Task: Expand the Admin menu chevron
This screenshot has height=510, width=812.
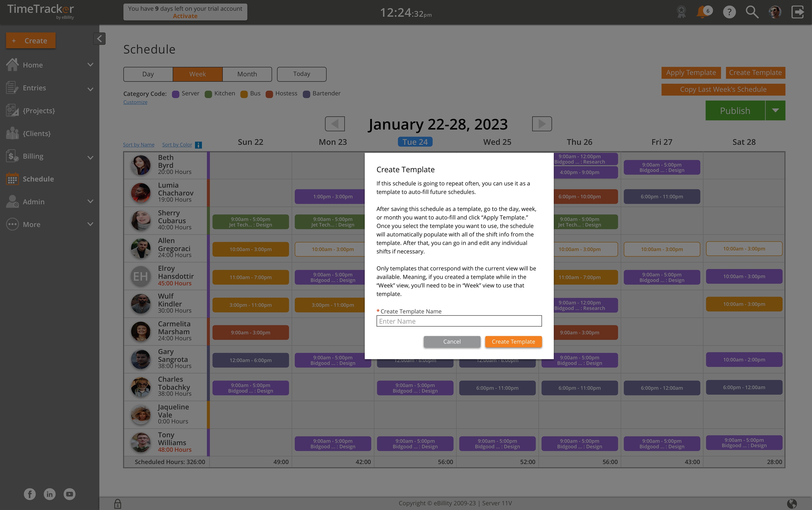Action: pos(90,201)
